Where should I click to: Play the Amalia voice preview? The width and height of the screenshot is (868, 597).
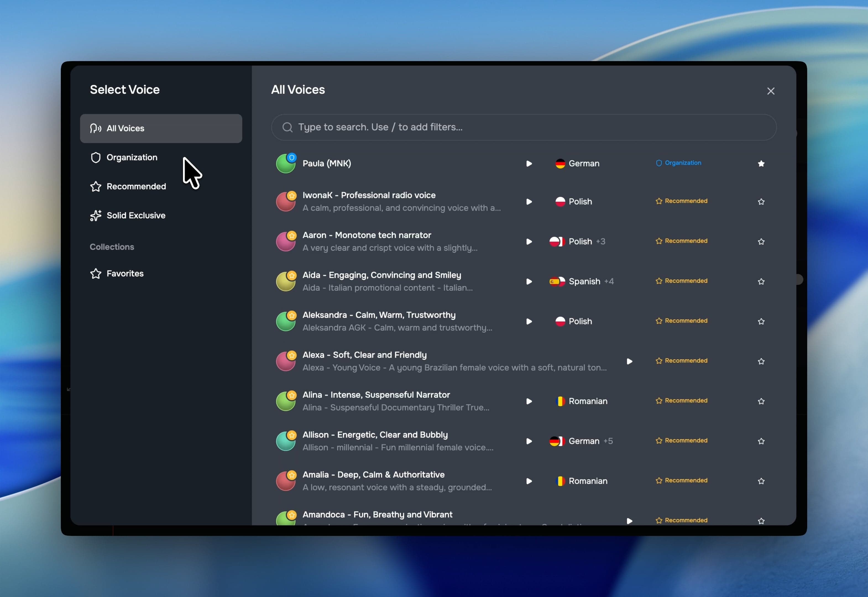529,481
